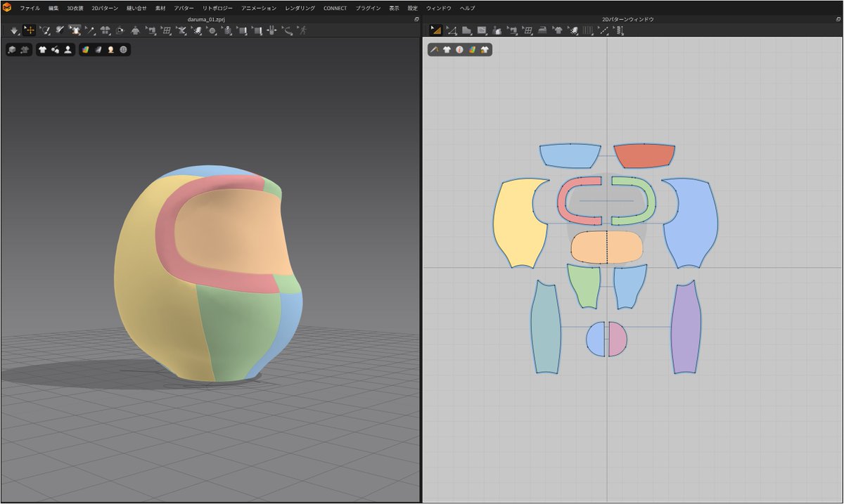Select the orange Select/Move tool in 3D toolbar

[x=30, y=30]
